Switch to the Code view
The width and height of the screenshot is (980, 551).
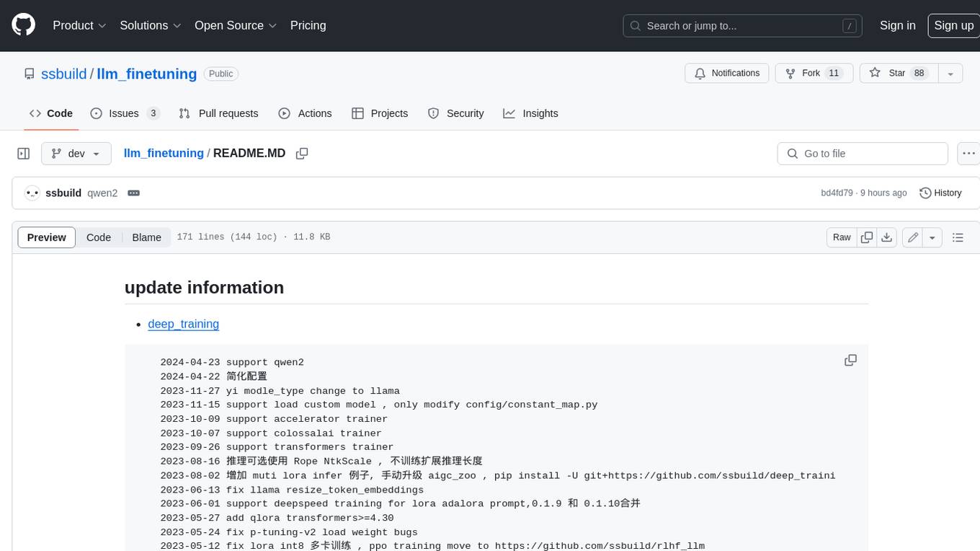99,237
